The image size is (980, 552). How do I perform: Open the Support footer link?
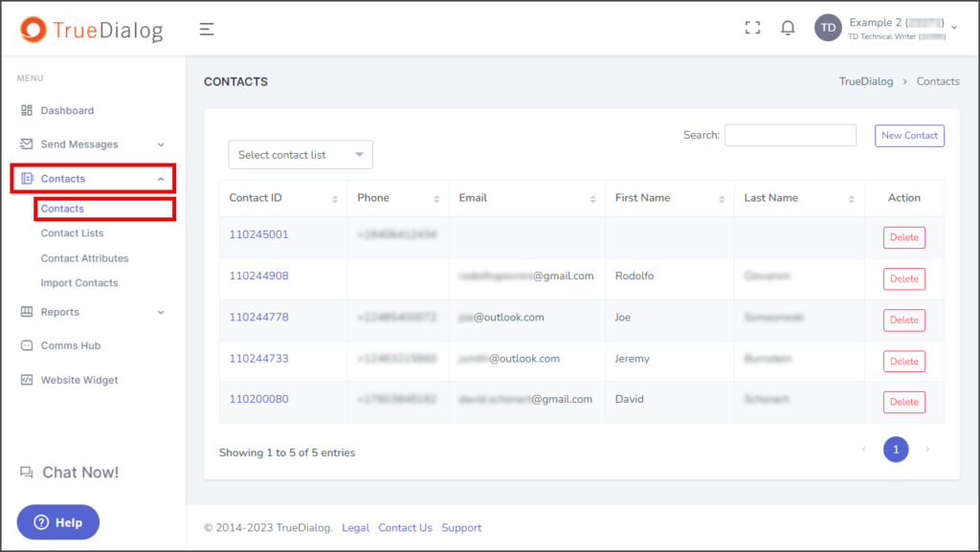461,528
